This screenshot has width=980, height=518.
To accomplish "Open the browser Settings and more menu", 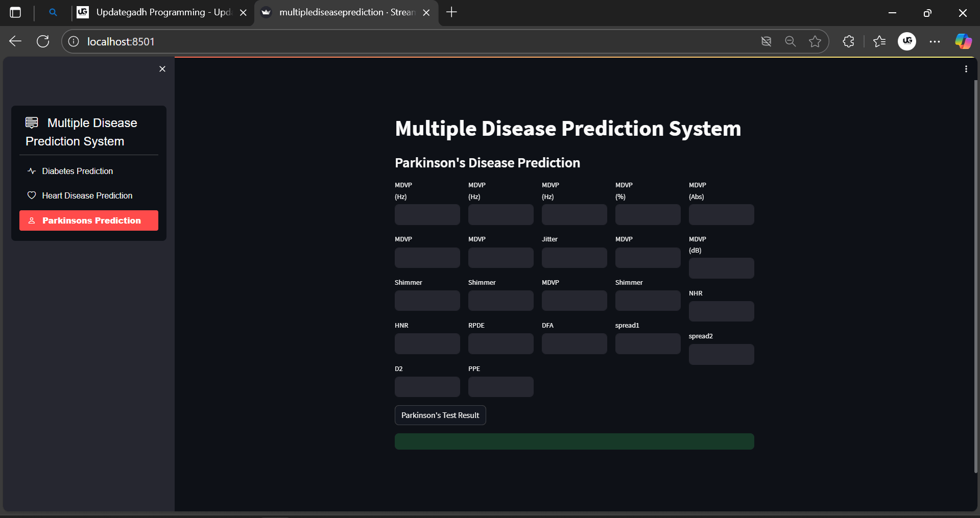I will tap(935, 41).
